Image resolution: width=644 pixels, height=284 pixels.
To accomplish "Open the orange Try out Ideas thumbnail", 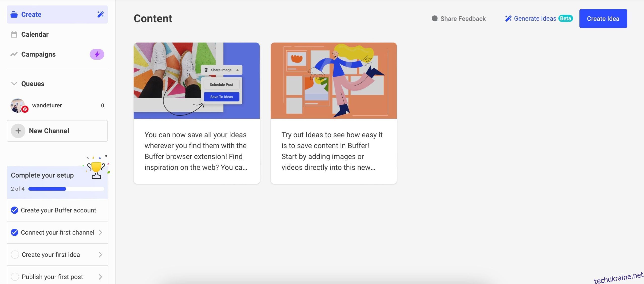I will click(x=334, y=80).
